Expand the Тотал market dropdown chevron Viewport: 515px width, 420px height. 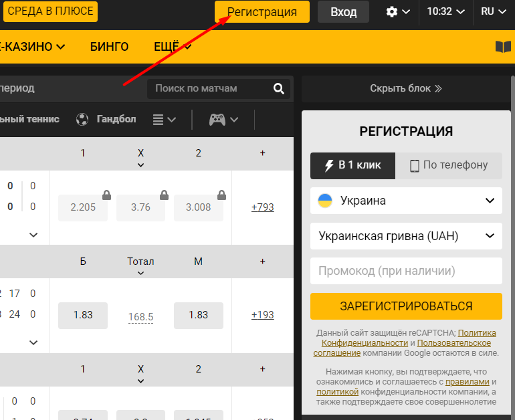pos(140,274)
